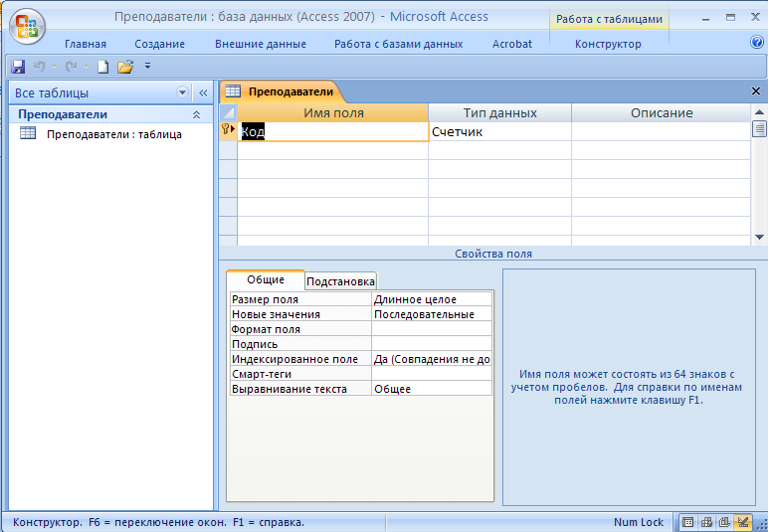The image size is (768, 532).
Task: Open Microsoft Access help icon
Action: point(757,43)
